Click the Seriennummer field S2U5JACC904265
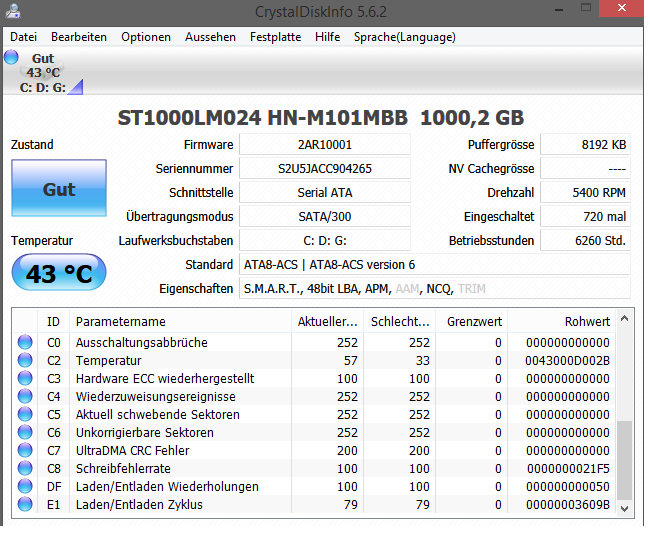The height and width of the screenshot is (534, 650). pos(325,169)
